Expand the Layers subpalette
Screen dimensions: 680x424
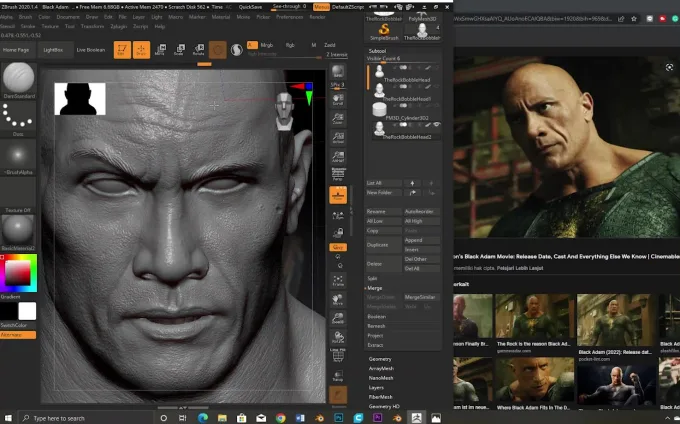376,388
